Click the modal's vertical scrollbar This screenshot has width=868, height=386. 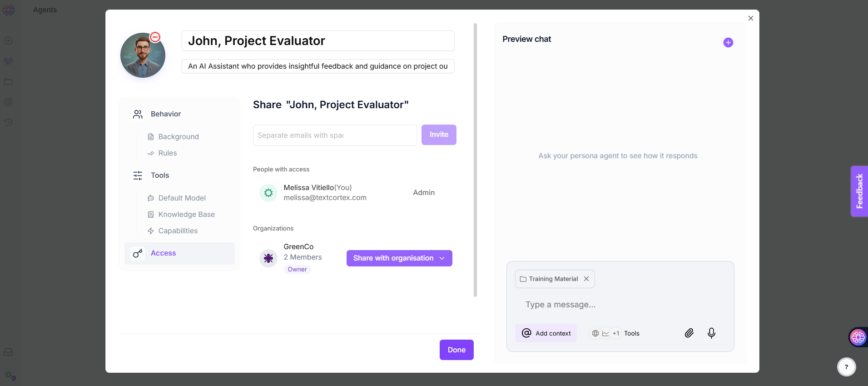475,159
